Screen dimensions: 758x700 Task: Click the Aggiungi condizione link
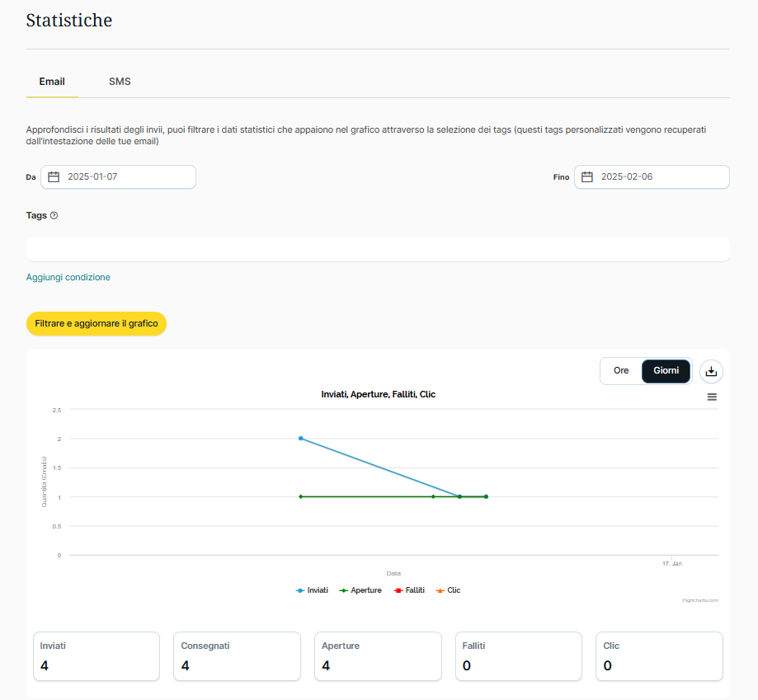68,277
